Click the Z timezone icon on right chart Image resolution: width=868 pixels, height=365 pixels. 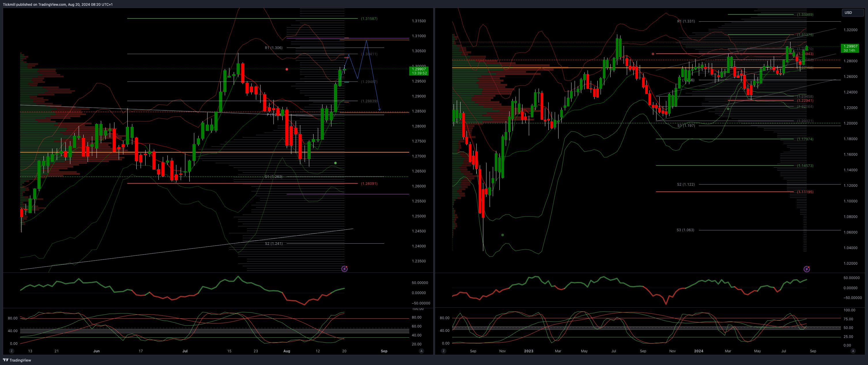(x=444, y=351)
